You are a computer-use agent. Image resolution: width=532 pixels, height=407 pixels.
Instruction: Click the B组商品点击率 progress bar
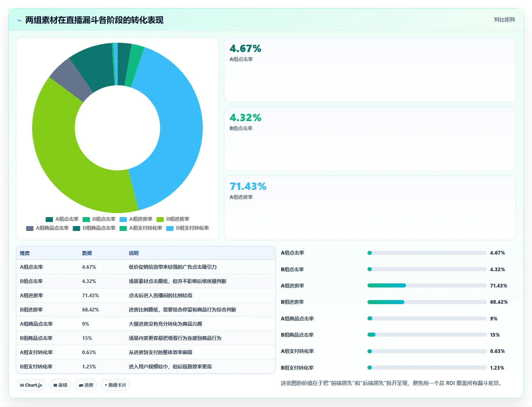[x=427, y=335]
